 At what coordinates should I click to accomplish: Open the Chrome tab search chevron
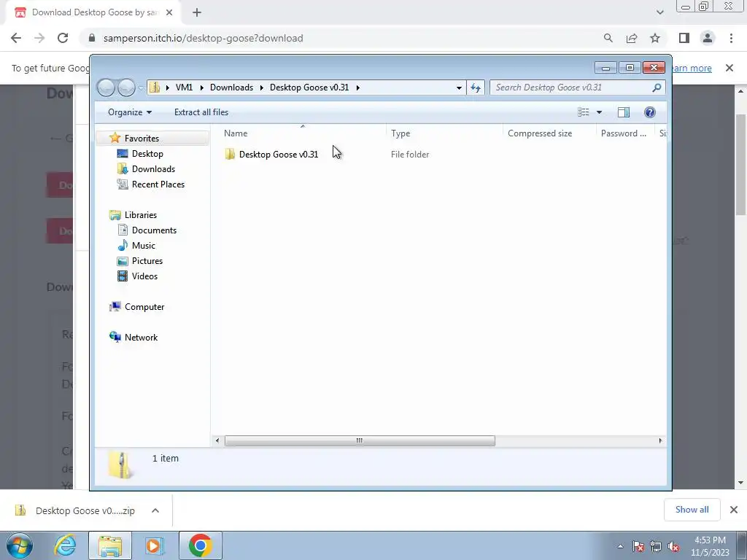[x=659, y=13]
